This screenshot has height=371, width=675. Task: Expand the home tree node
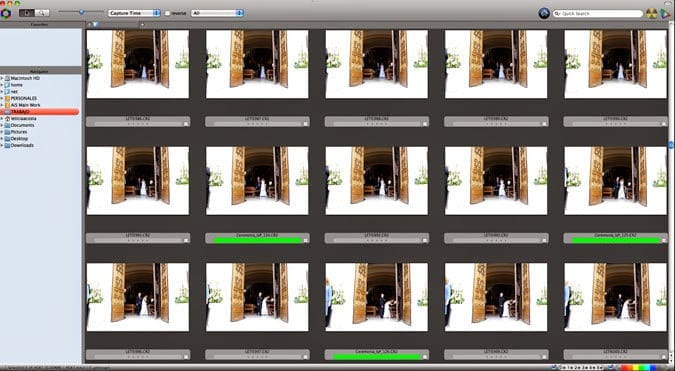tap(2, 85)
